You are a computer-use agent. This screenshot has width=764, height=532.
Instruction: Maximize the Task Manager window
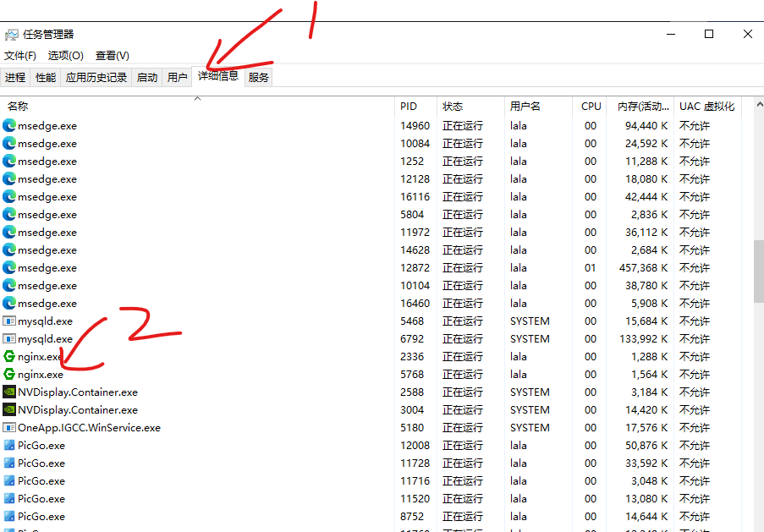coord(709,34)
